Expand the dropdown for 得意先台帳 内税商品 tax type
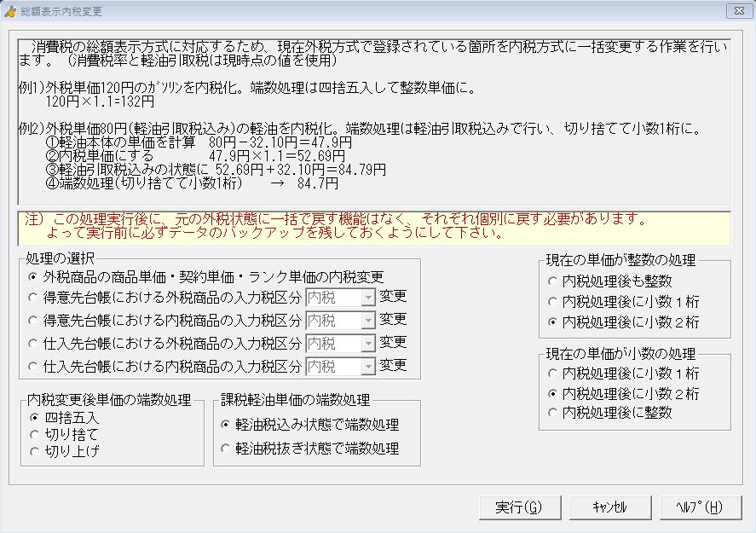Image resolution: width=756 pixels, height=533 pixels. coord(367,320)
